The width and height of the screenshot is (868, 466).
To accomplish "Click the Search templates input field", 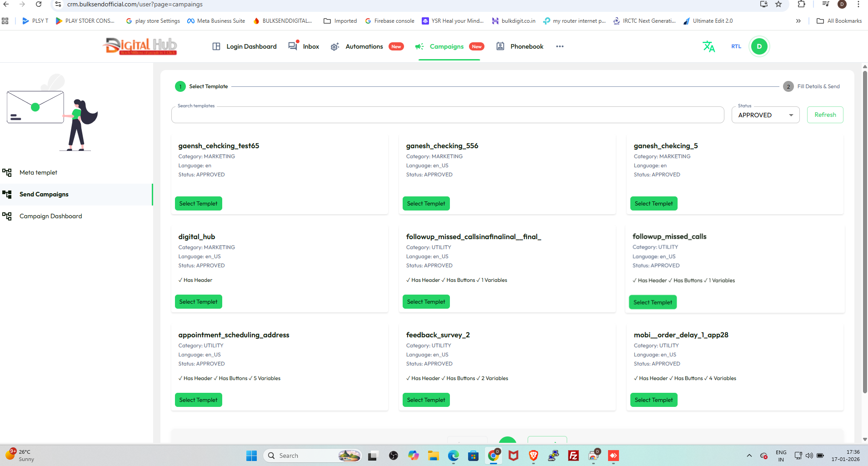I will click(x=447, y=115).
